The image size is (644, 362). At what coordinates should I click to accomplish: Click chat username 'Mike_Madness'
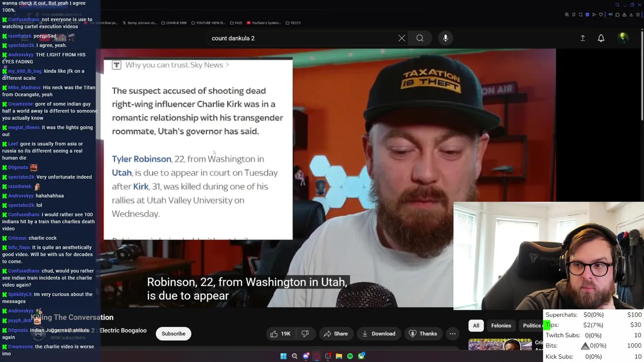[x=24, y=87]
